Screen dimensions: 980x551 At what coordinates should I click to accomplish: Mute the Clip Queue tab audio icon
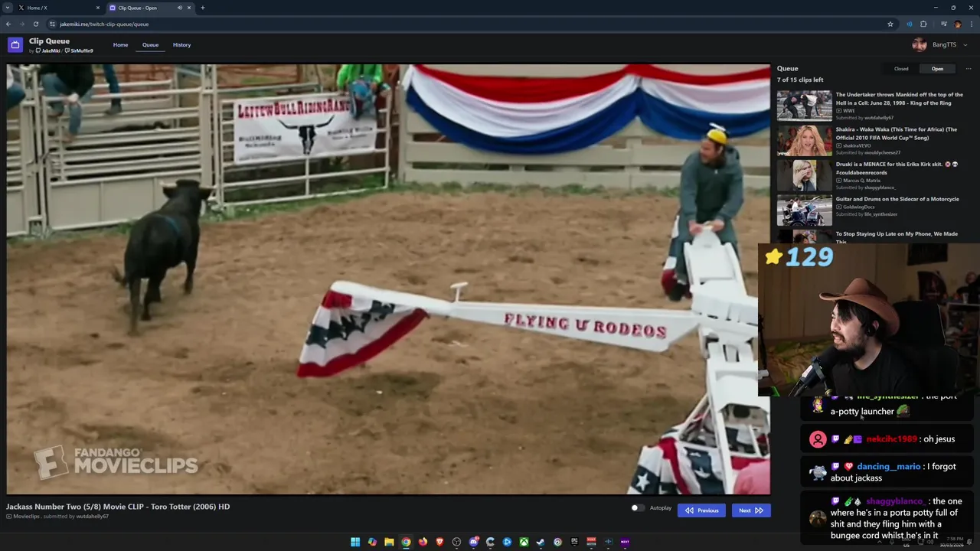pos(180,8)
